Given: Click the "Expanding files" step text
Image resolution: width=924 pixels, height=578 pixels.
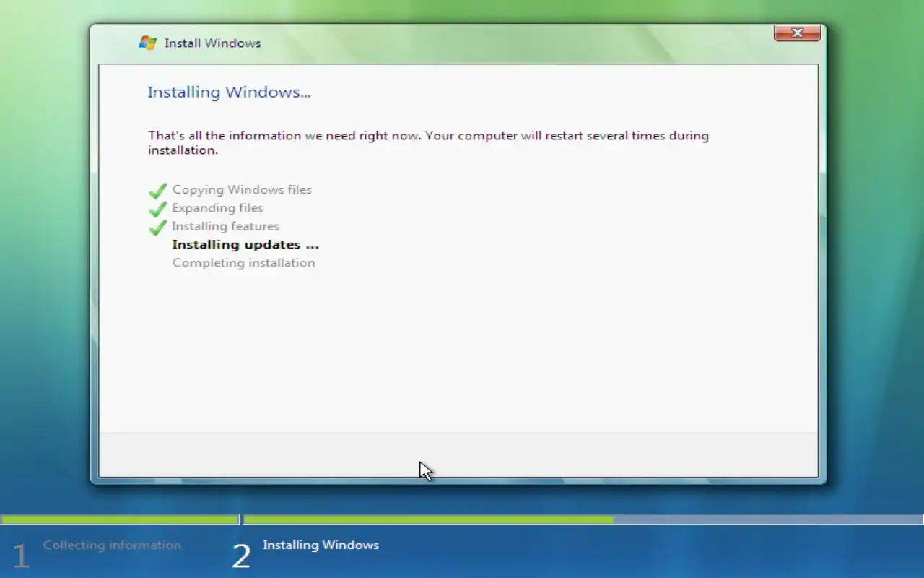Looking at the screenshot, I should pos(217,207).
